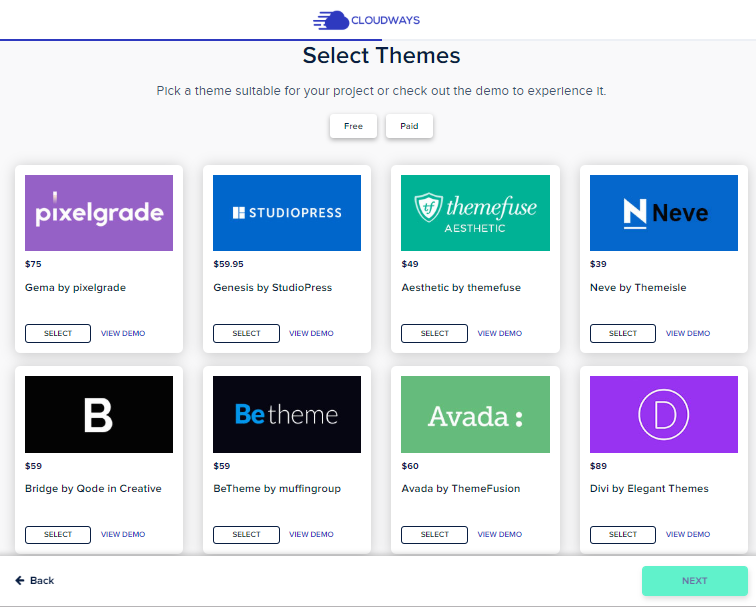Click the $60 price label
Screen dimensions: 756x607
pyautogui.click(x=410, y=466)
